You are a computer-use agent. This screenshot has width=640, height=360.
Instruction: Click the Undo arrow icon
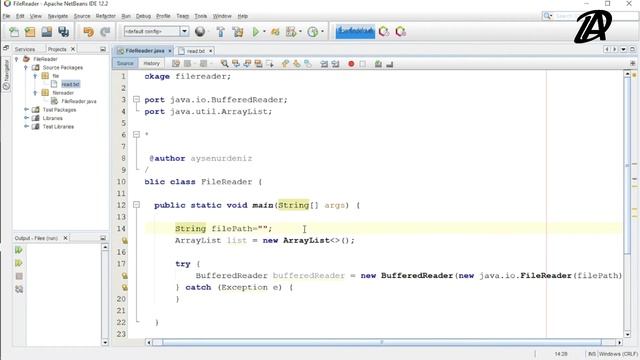[x=88, y=32]
